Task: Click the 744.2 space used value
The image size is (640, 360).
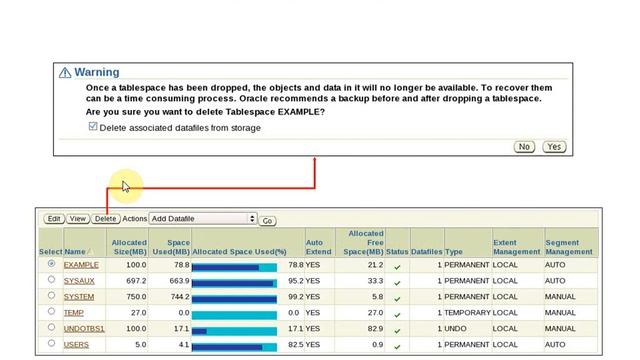Action: pyautogui.click(x=180, y=297)
